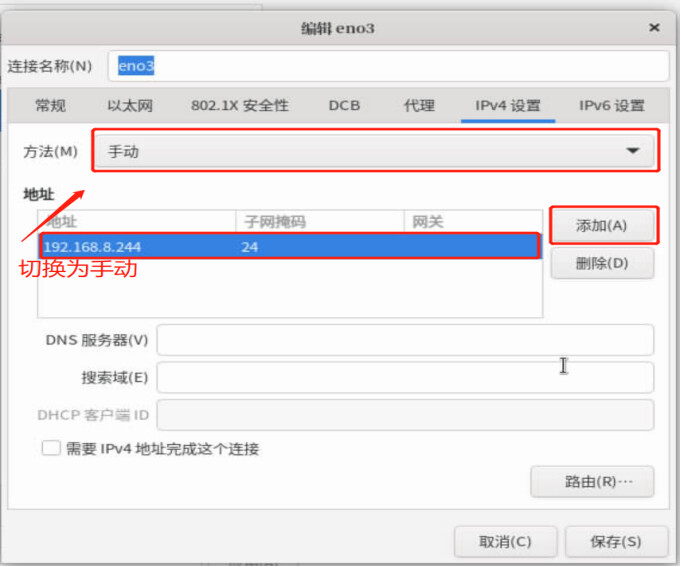Switch to the 常规 tab
Screen dimensions: 681x567
[50, 106]
